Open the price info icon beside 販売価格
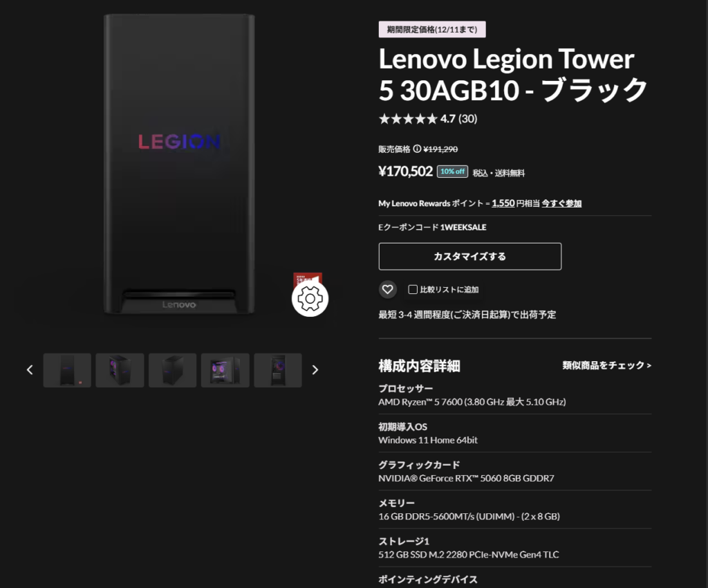Viewport: 708px width, 588px height. pos(417,149)
